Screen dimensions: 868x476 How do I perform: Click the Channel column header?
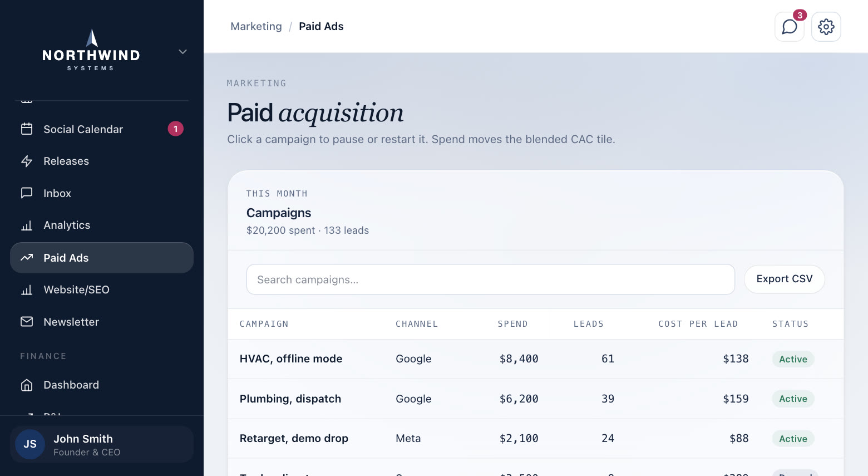[417, 324]
